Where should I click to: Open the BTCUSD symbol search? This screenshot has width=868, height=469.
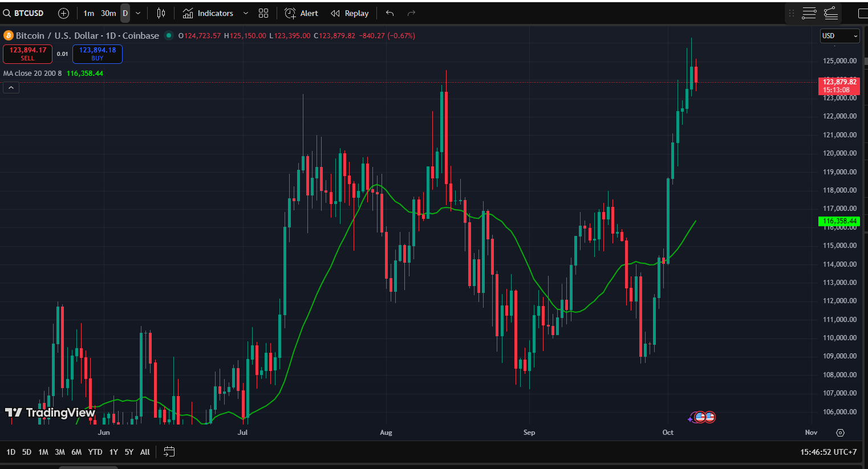pos(24,13)
